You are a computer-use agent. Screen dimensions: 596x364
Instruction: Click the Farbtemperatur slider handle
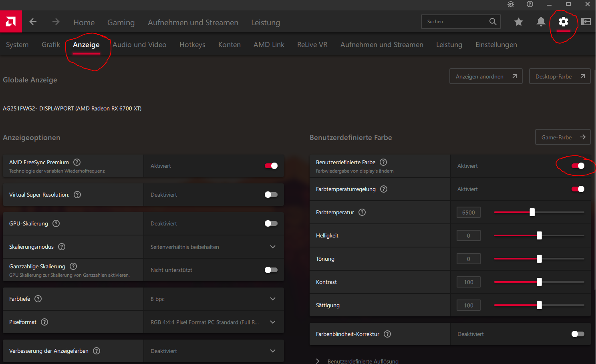click(x=532, y=212)
